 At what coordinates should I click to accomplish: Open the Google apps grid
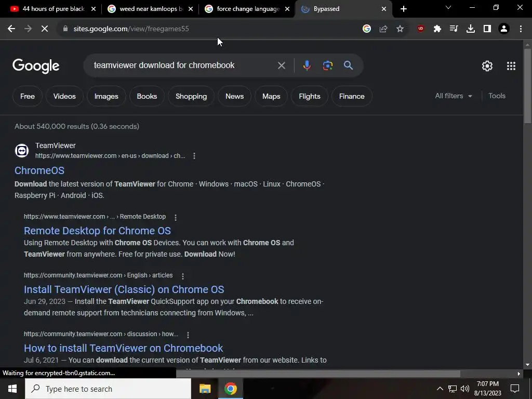click(x=511, y=66)
